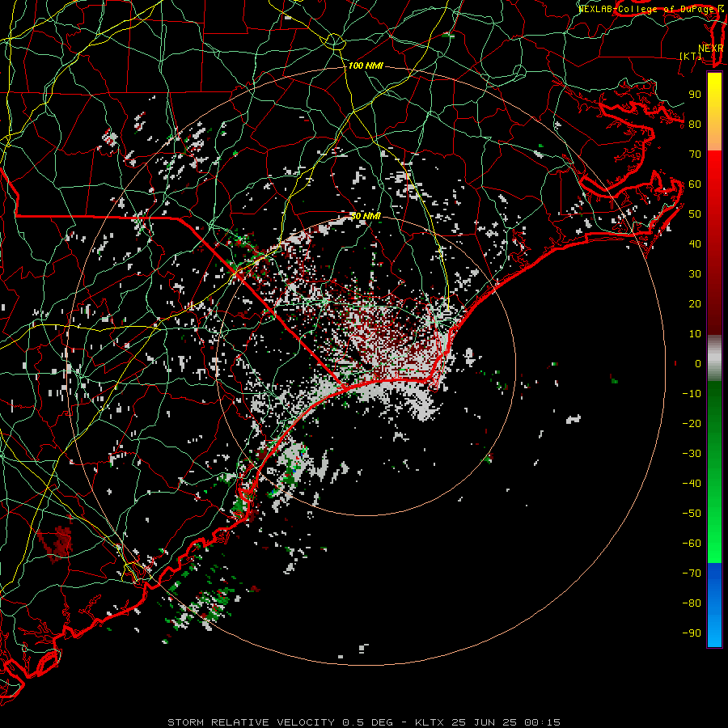Select the -40 value on velocity scale
This screenshot has height=728, width=728.
pos(692,484)
